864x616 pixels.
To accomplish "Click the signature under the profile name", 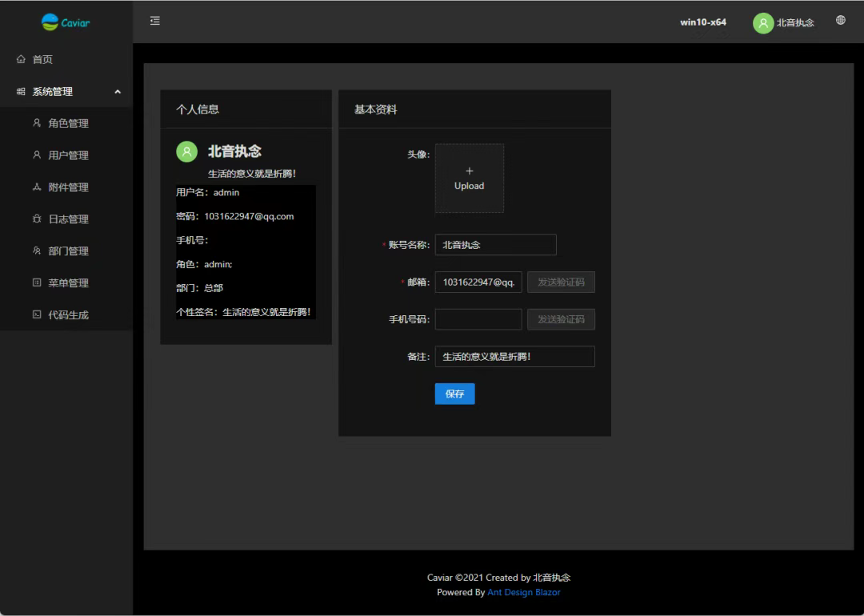I will pos(252,174).
